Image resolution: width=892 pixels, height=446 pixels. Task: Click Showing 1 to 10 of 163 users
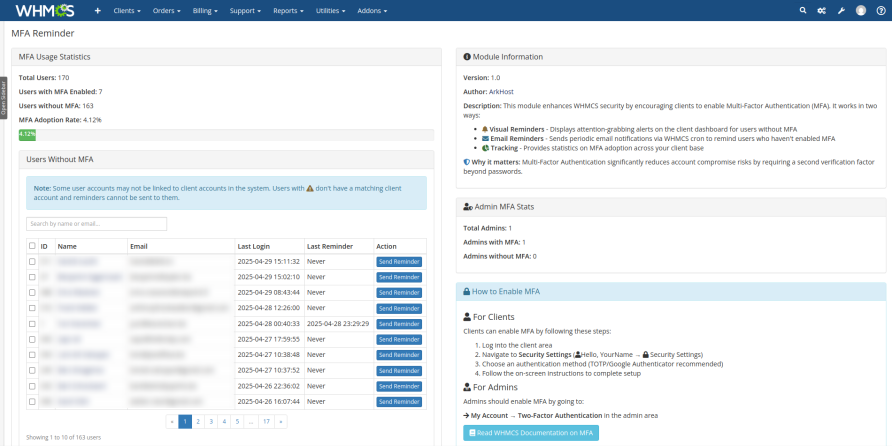click(x=64, y=437)
